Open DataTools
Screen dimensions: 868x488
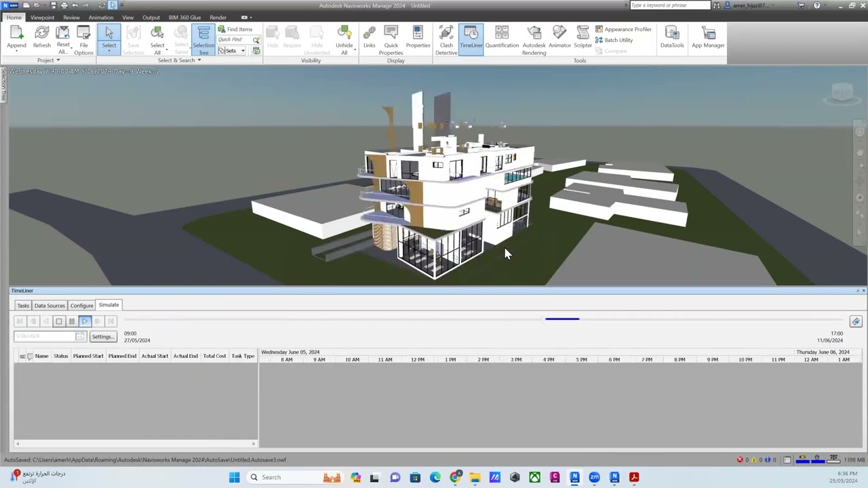pos(672,37)
